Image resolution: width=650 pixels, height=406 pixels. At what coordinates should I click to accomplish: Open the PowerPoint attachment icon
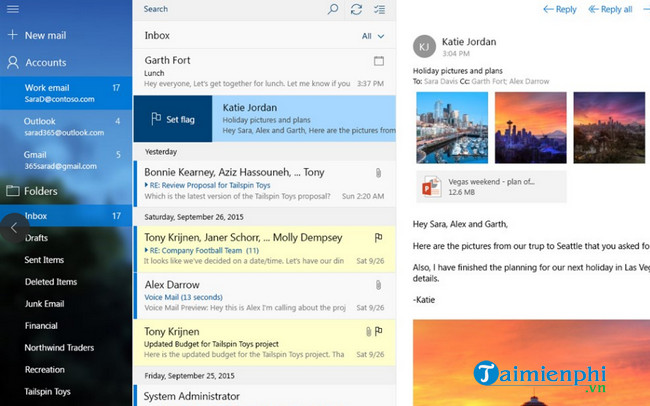click(431, 186)
